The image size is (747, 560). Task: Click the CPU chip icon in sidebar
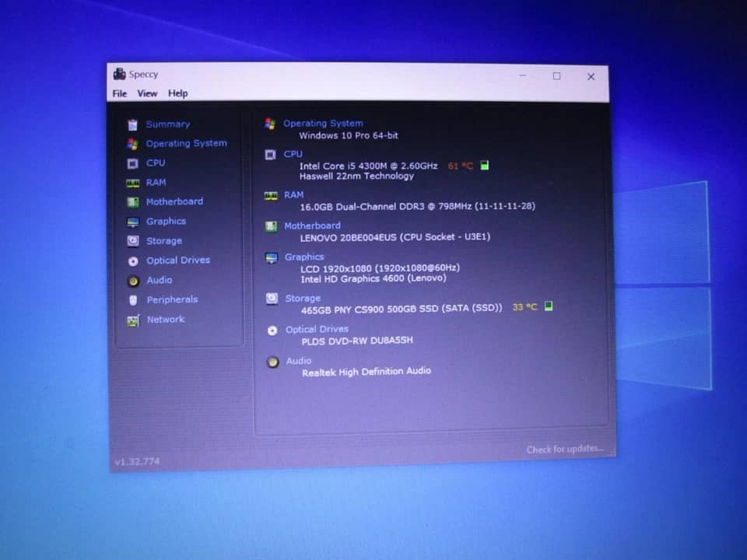point(132,163)
